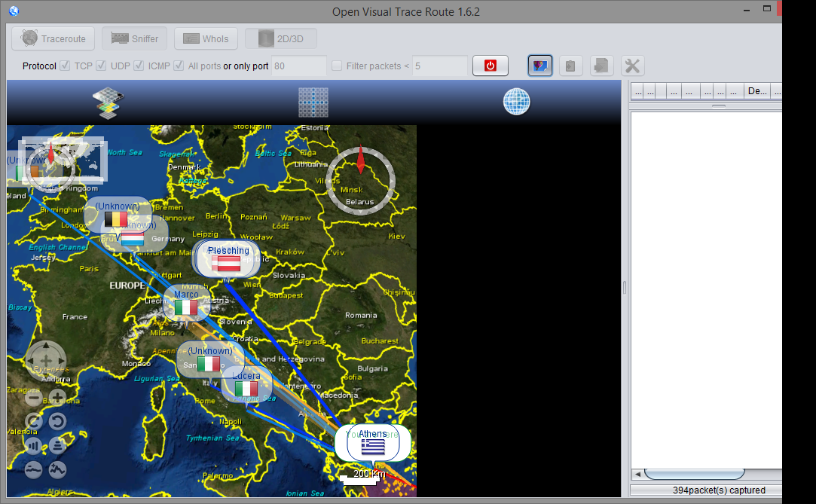Click the pitch up vertical bars control
816x504 pixels.
click(34, 445)
